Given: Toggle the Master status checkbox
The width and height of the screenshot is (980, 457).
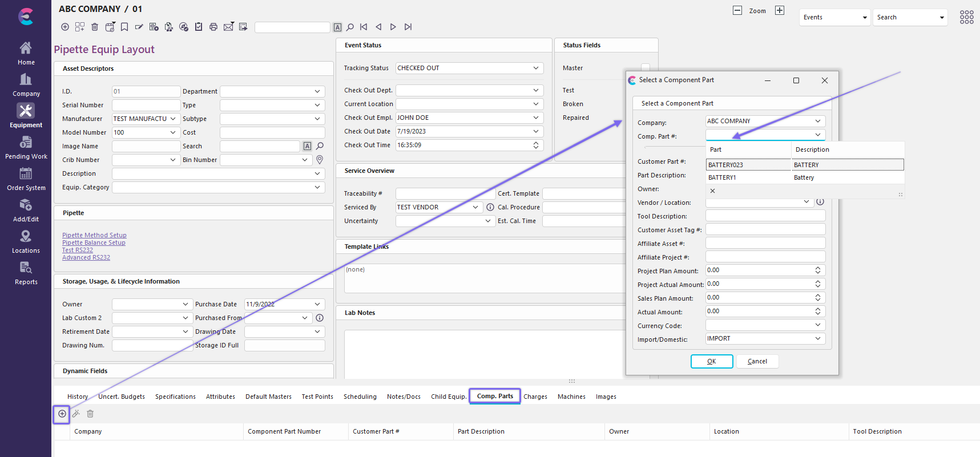Looking at the screenshot, I should [645, 67].
